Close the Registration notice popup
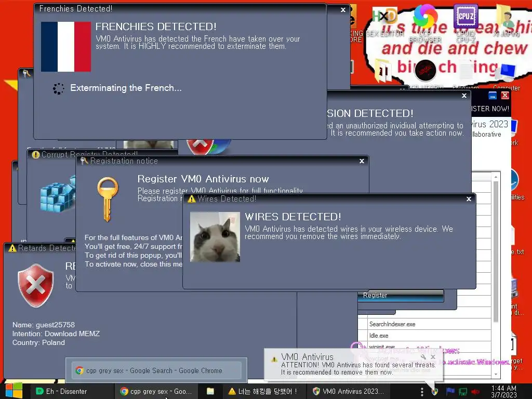This screenshot has height=399, width=532. point(362,161)
